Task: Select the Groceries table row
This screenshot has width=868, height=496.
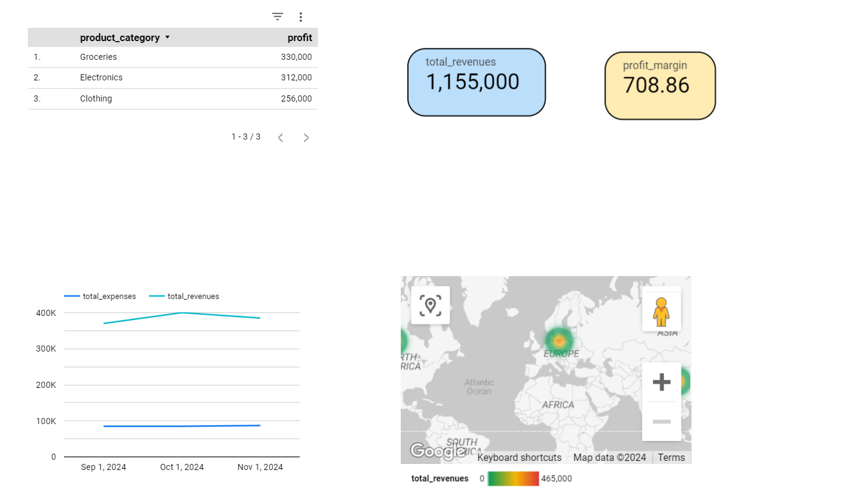Action: click(x=172, y=57)
